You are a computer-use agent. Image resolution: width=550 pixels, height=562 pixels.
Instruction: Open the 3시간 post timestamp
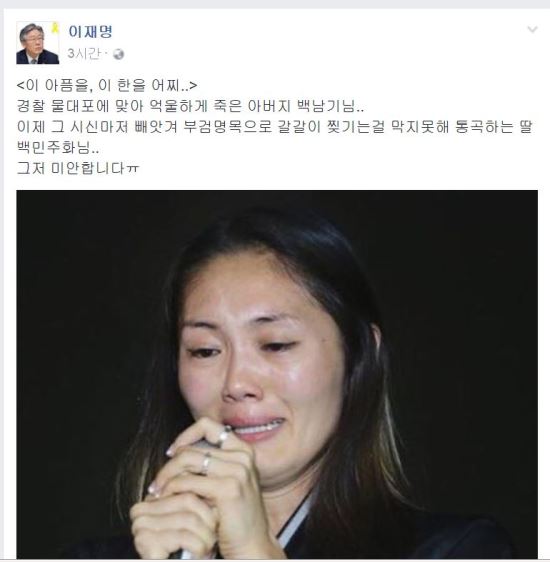click(x=83, y=54)
